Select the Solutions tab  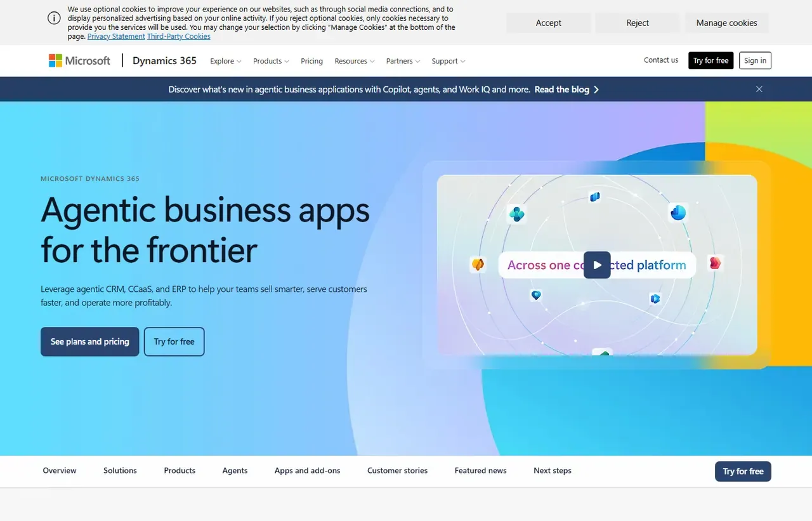[x=120, y=471]
